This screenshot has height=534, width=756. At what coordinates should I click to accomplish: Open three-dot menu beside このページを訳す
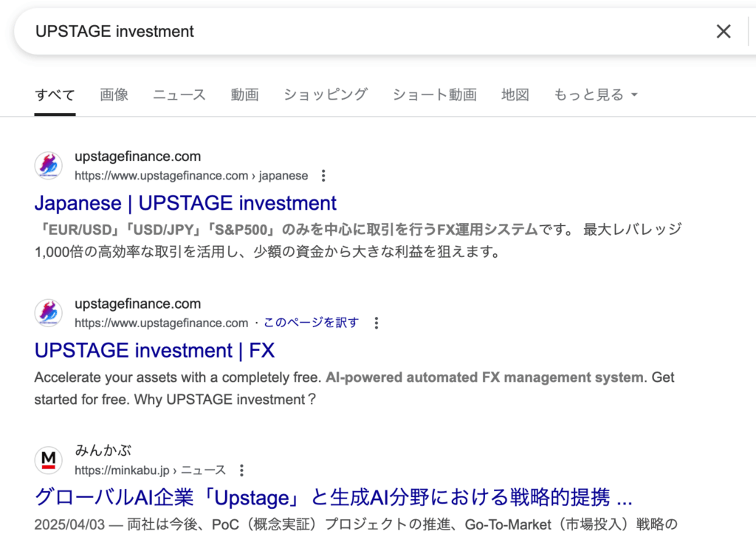pos(377,323)
